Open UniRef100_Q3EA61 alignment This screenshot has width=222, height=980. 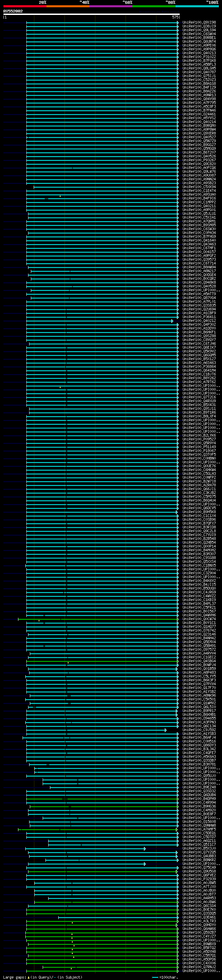(199, 917)
